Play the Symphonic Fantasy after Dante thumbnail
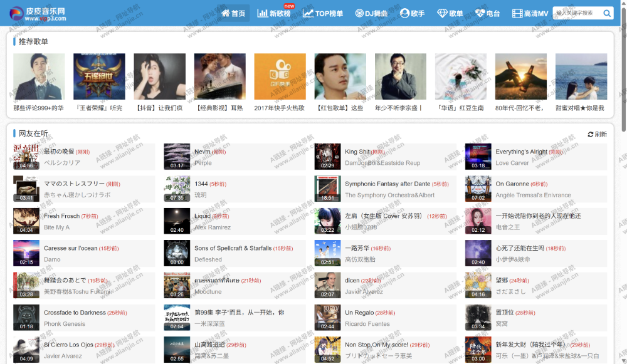 tap(327, 189)
